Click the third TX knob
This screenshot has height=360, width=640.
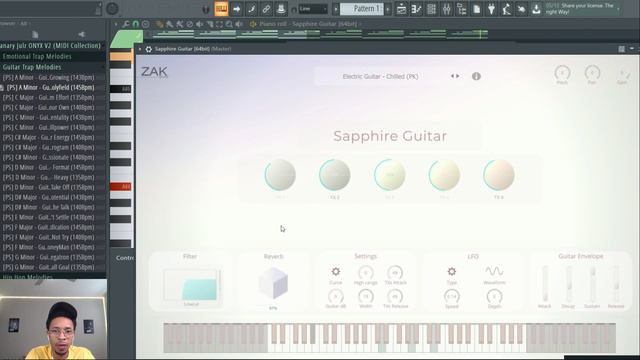[389, 175]
